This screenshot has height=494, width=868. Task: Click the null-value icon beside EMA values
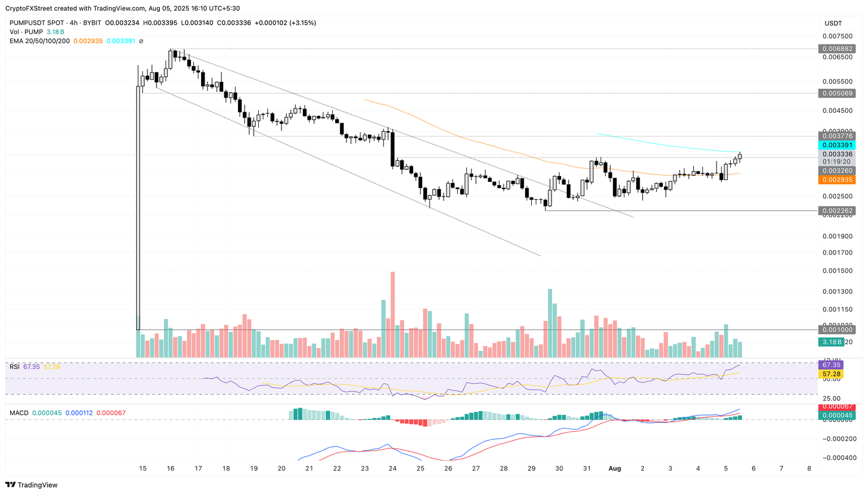[x=141, y=41]
